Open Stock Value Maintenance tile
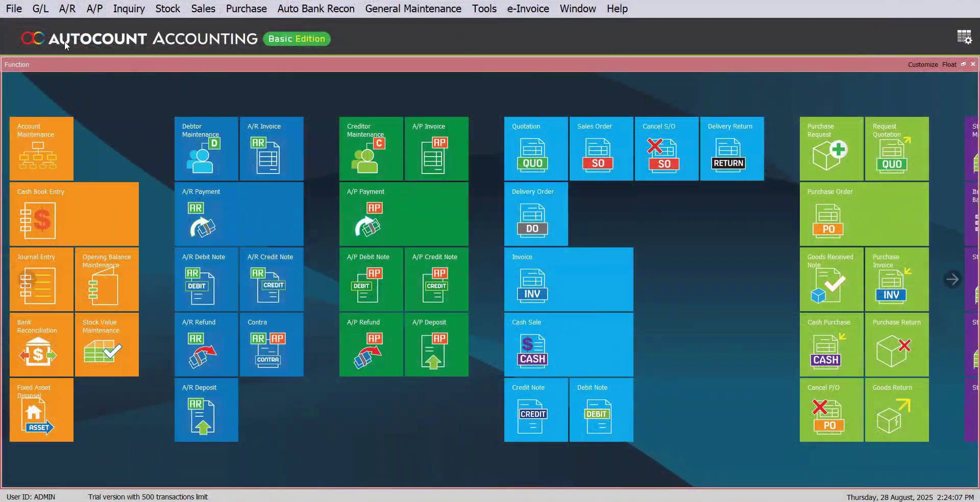 [107, 344]
